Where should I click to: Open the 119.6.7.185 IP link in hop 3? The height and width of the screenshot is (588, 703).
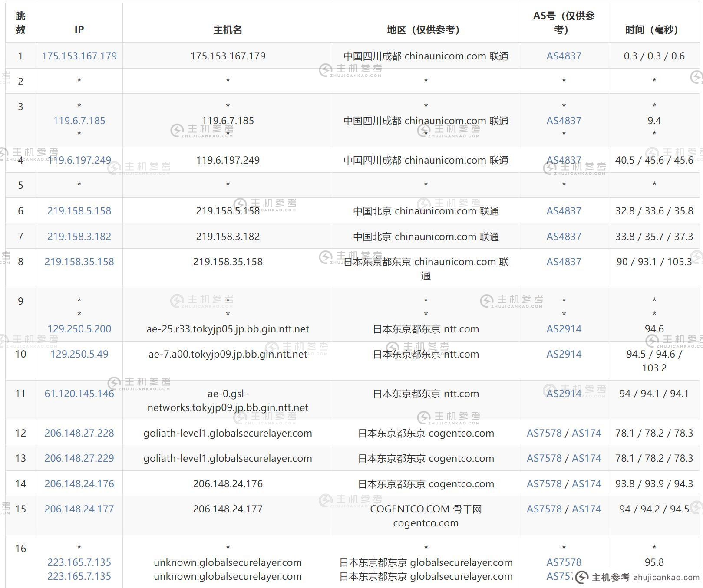79,121
